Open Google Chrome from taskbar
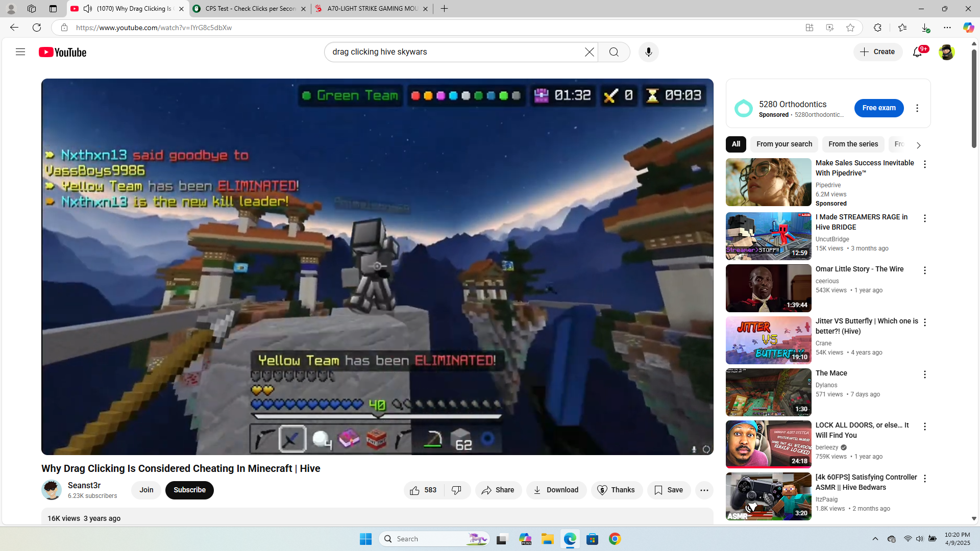This screenshot has width=980, height=551. [615, 539]
